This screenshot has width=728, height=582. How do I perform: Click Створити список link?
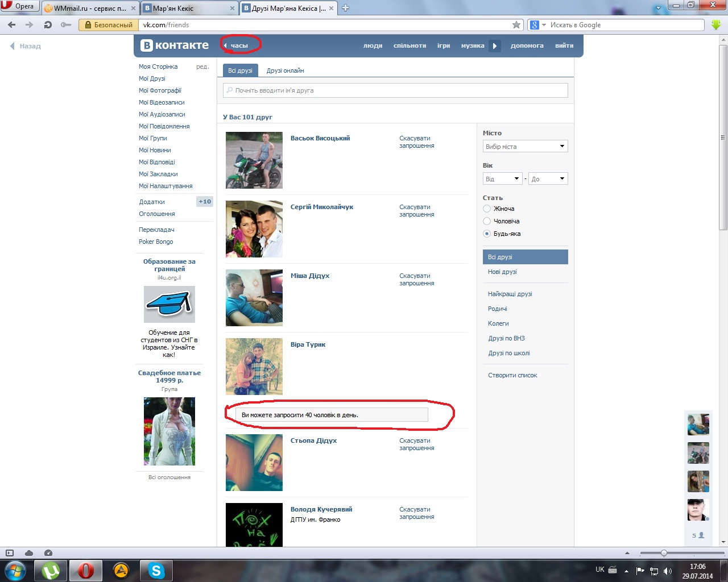[x=512, y=375]
